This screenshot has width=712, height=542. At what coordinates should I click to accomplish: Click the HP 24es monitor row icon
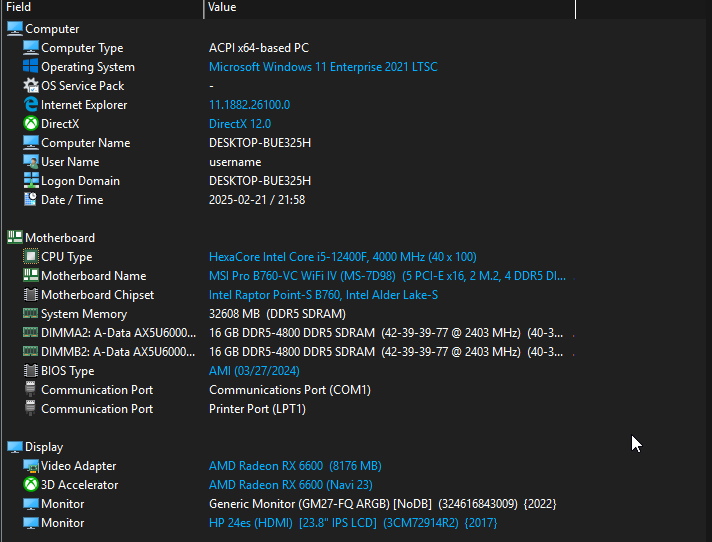[31, 523]
